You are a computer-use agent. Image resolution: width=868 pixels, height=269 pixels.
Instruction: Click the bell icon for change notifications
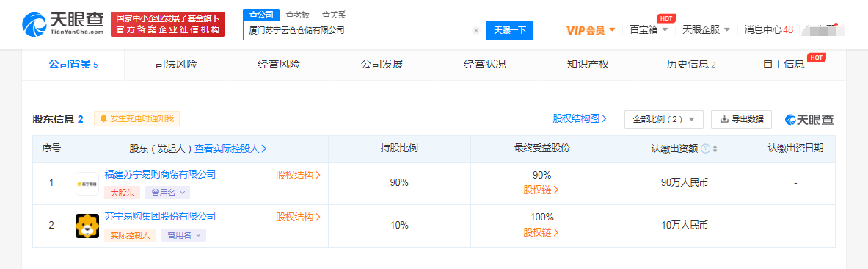tap(103, 118)
